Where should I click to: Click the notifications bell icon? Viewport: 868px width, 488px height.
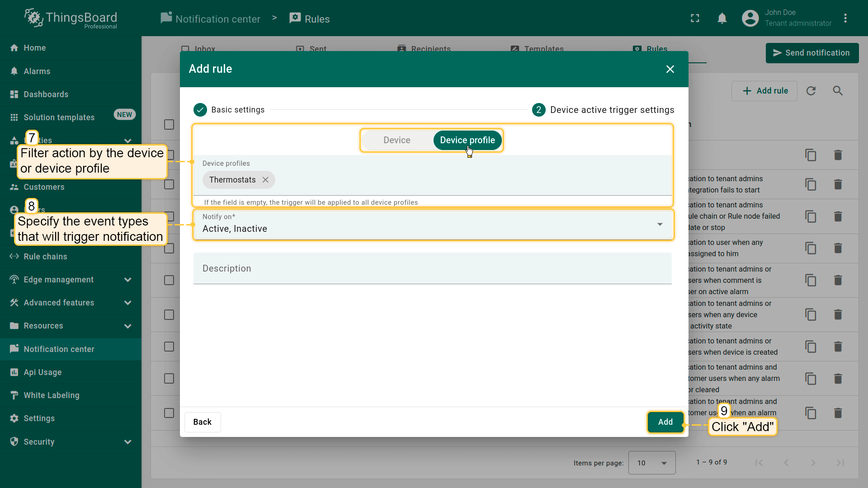click(722, 19)
